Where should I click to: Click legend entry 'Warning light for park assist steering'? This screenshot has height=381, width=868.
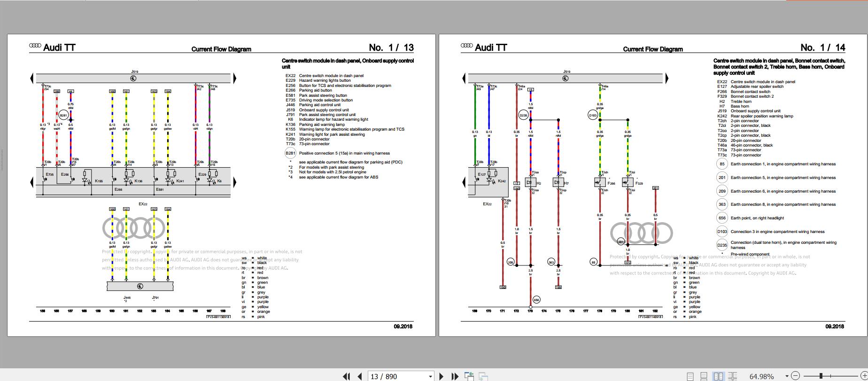tap(332, 134)
